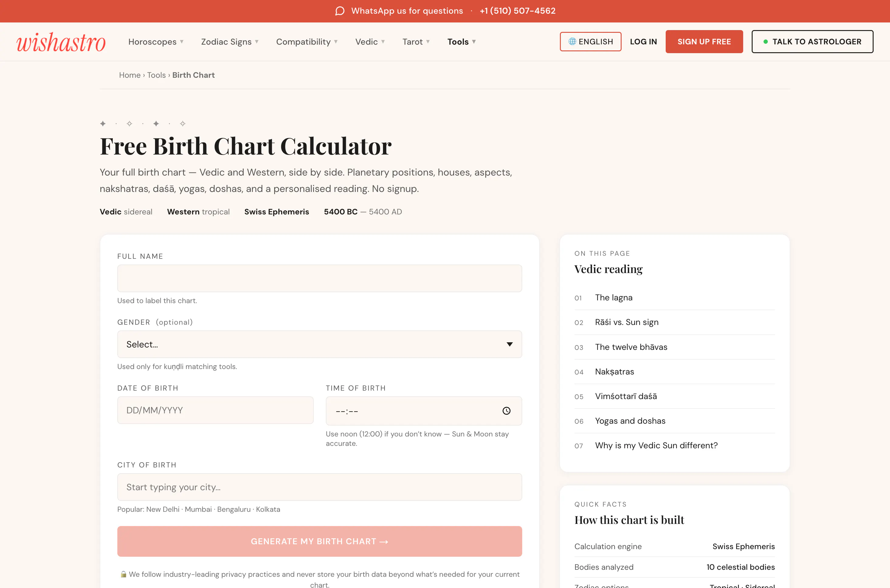This screenshot has height=588, width=890.
Task: Jump to Rāśi vs. Sun sign section
Action: (674, 323)
